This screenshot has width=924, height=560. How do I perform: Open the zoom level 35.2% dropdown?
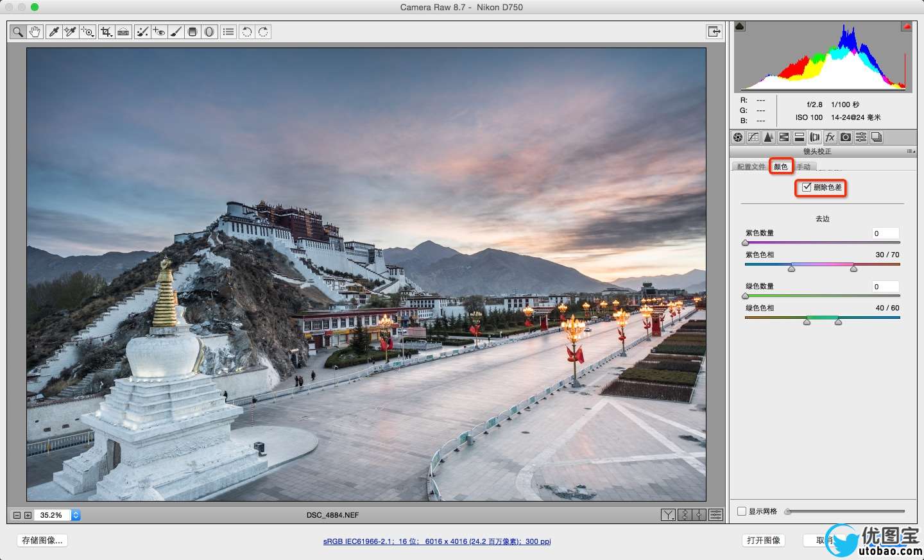(76, 515)
